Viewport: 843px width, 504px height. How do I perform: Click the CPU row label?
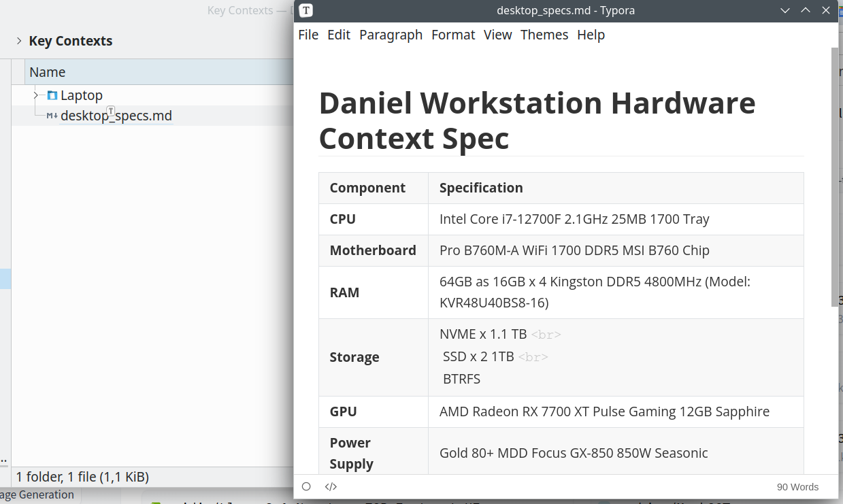[x=343, y=219]
